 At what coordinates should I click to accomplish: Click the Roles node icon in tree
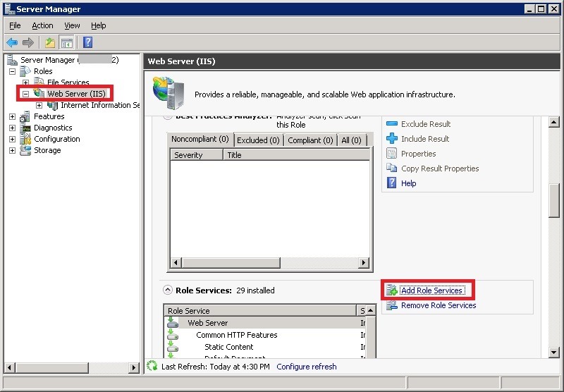point(25,71)
